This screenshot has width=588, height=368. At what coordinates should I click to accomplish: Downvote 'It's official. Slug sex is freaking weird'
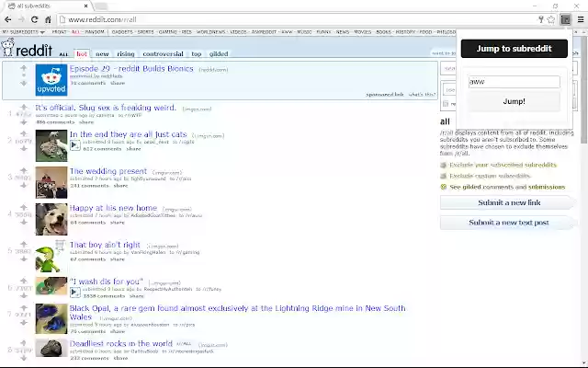tap(24, 122)
